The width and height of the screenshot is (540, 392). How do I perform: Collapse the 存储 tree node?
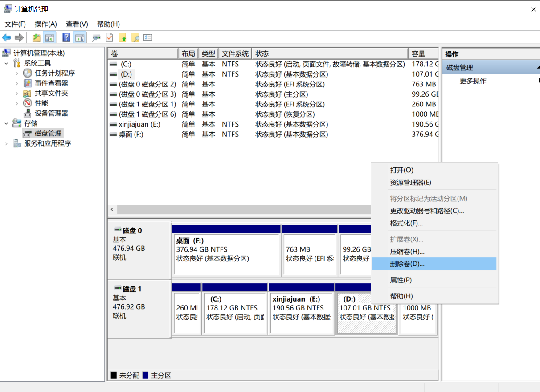point(6,123)
